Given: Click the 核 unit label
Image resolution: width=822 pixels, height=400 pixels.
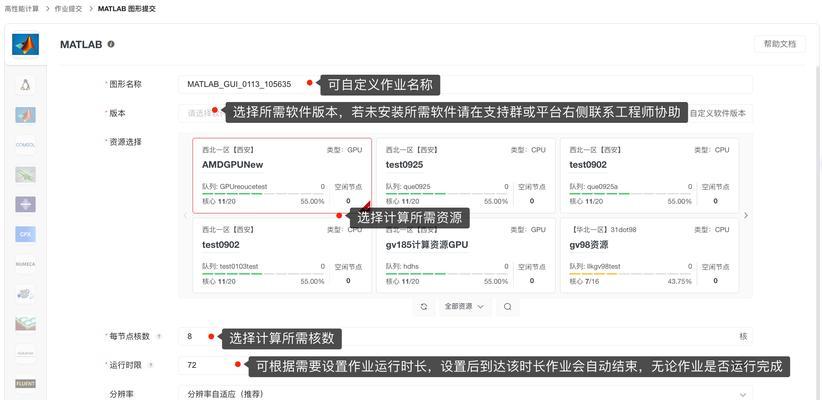Looking at the screenshot, I should [x=743, y=337].
